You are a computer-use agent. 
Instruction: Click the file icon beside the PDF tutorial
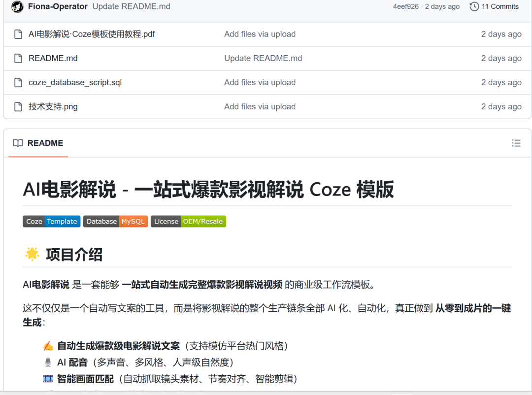pos(18,34)
